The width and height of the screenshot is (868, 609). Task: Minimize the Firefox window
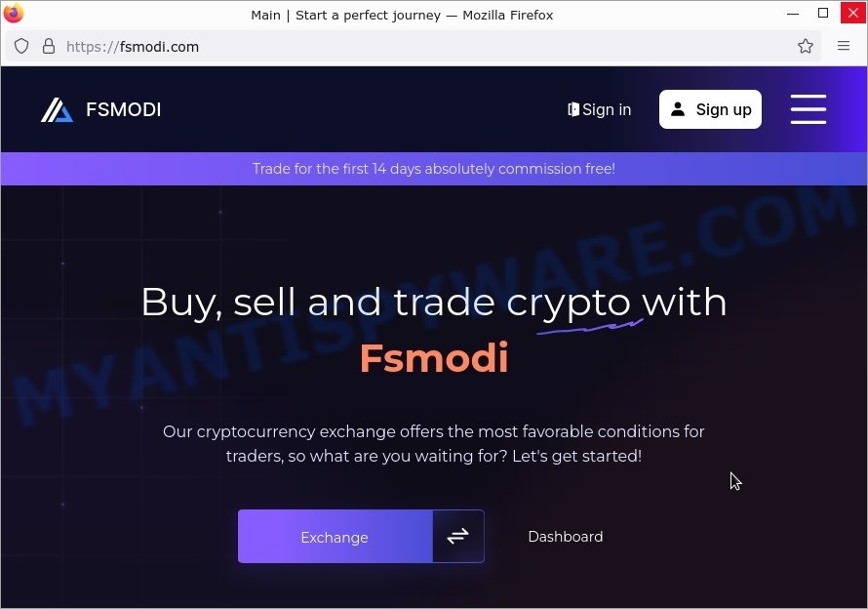pyautogui.click(x=793, y=13)
